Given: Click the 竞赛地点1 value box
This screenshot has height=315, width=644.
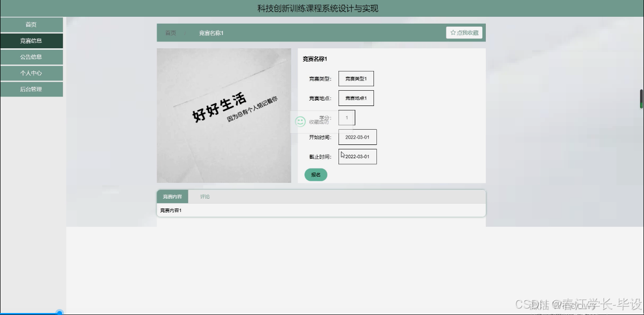Looking at the screenshot, I should tap(356, 98).
